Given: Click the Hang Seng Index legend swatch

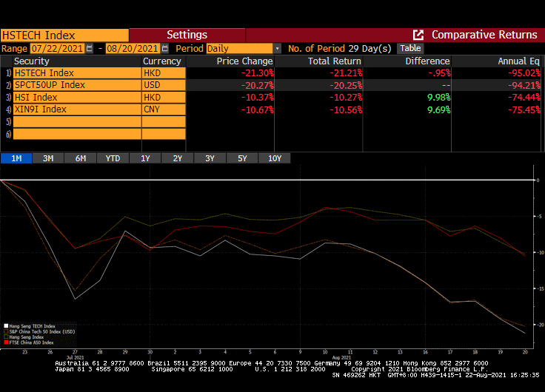Looking at the screenshot, I should [6, 337].
